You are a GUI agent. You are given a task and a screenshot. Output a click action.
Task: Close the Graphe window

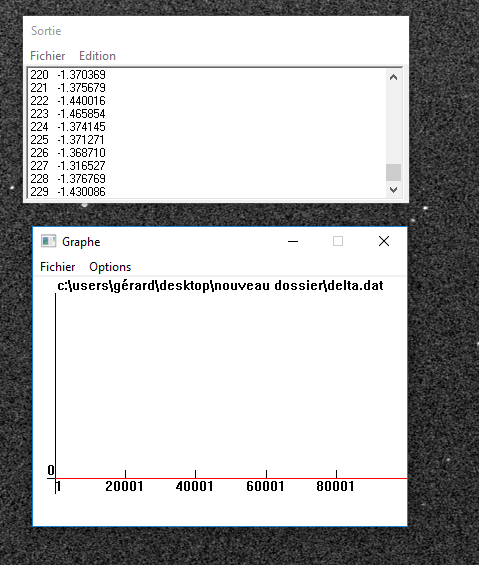click(384, 241)
